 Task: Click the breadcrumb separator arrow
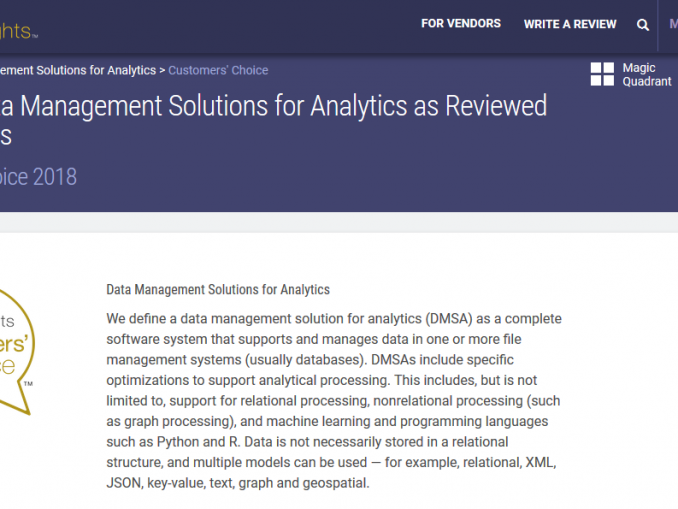pyautogui.click(x=162, y=71)
